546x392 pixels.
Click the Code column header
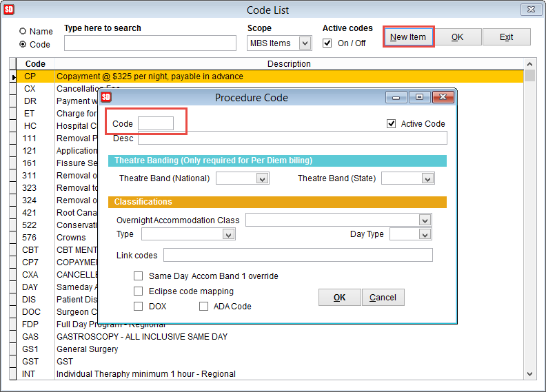point(36,64)
